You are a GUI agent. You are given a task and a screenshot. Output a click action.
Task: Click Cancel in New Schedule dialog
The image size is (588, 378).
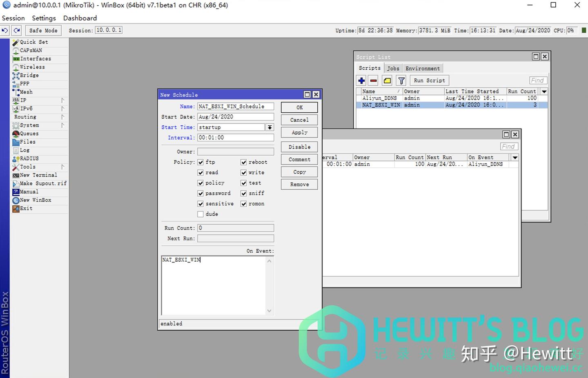(x=299, y=120)
